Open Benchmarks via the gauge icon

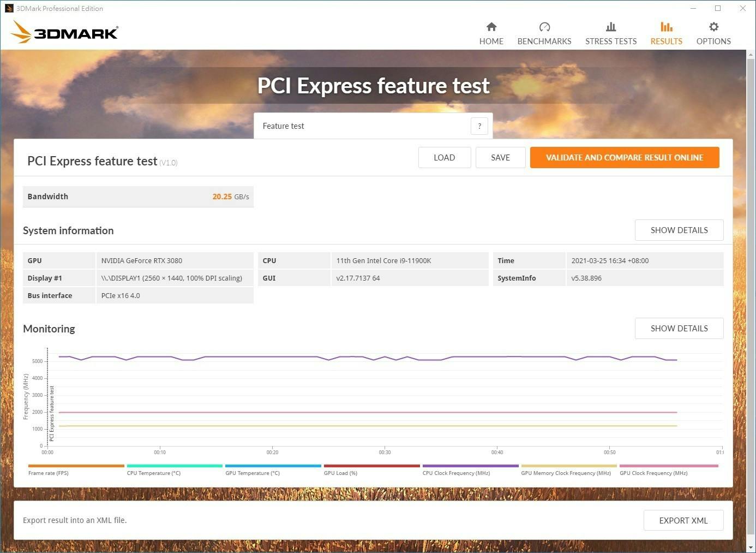544,27
